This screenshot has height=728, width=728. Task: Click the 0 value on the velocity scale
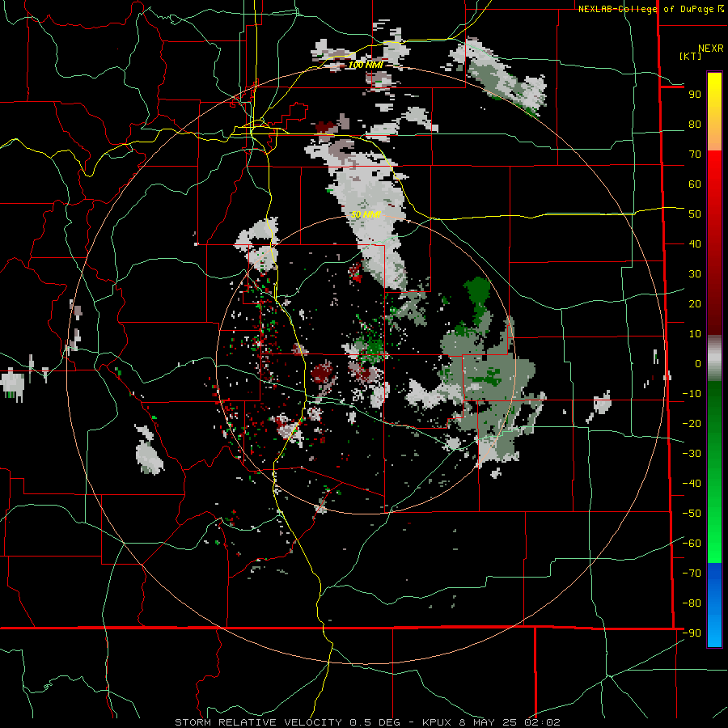click(698, 363)
